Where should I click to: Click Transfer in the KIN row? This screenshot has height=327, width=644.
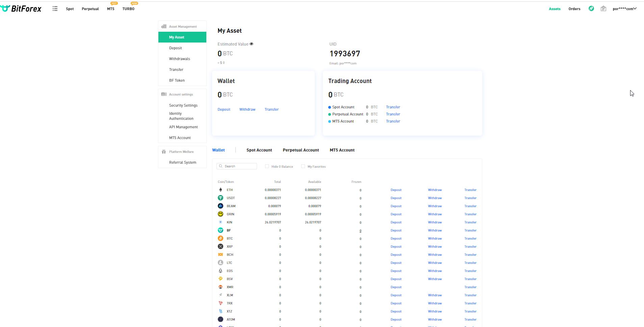(470, 222)
